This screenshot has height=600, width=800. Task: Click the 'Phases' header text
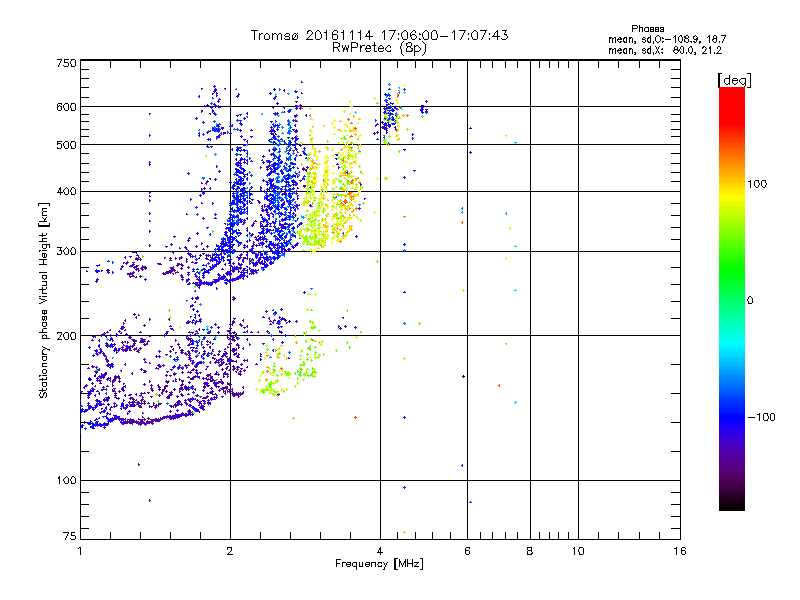point(647,29)
